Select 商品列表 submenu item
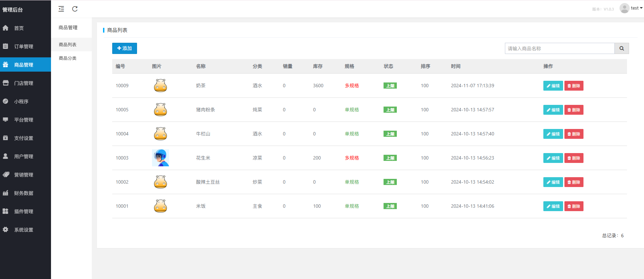This screenshot has width=644, height=279. point(68,44)
